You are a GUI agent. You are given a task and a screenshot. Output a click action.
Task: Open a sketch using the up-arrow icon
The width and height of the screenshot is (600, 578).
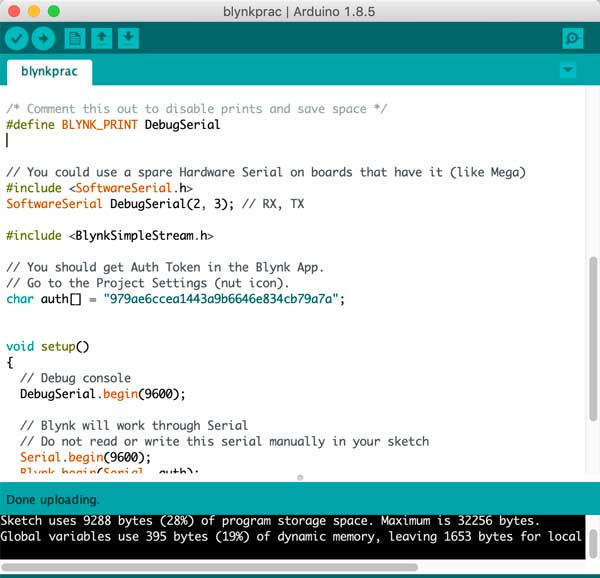point(101,39)
